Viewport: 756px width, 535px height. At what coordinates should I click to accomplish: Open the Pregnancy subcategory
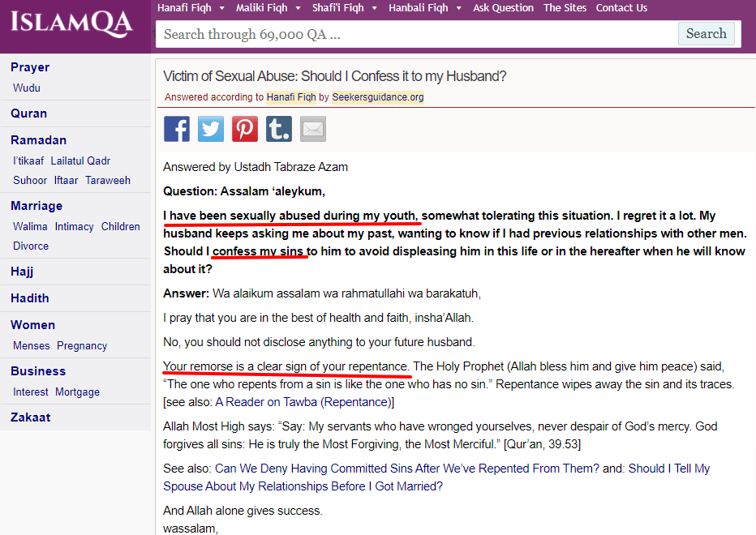82,346
